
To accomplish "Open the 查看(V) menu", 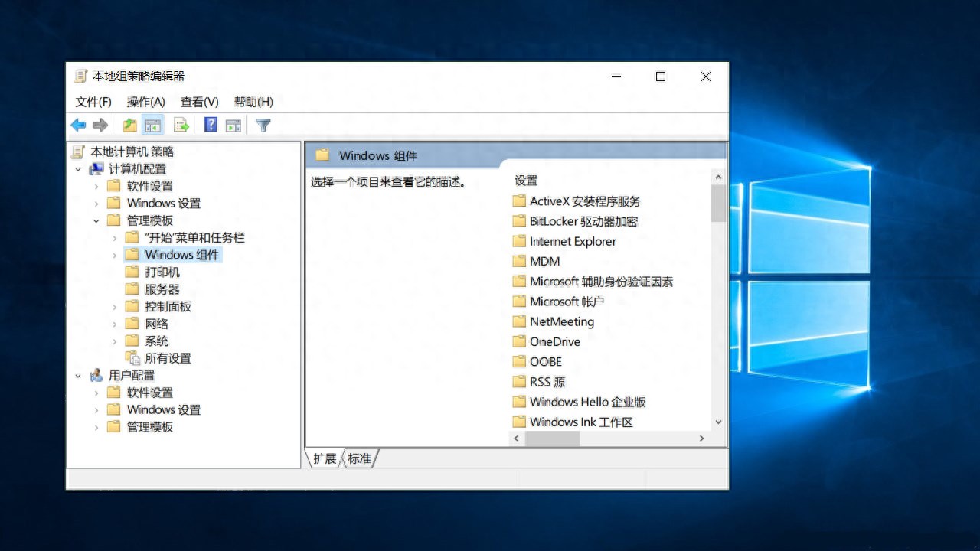I will point(200,102).
